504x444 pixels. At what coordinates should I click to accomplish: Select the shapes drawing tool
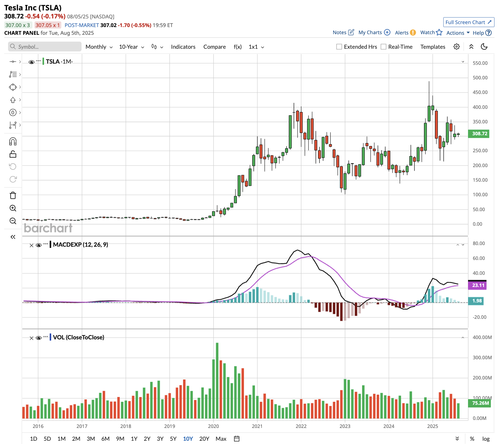(13, 87)
